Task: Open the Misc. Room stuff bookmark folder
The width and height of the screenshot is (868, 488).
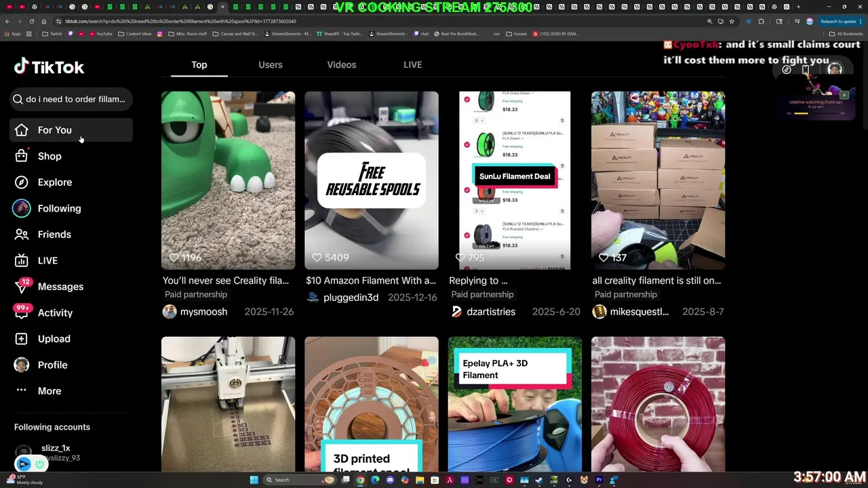Action: pyautogui.click(x=187, y=34)
